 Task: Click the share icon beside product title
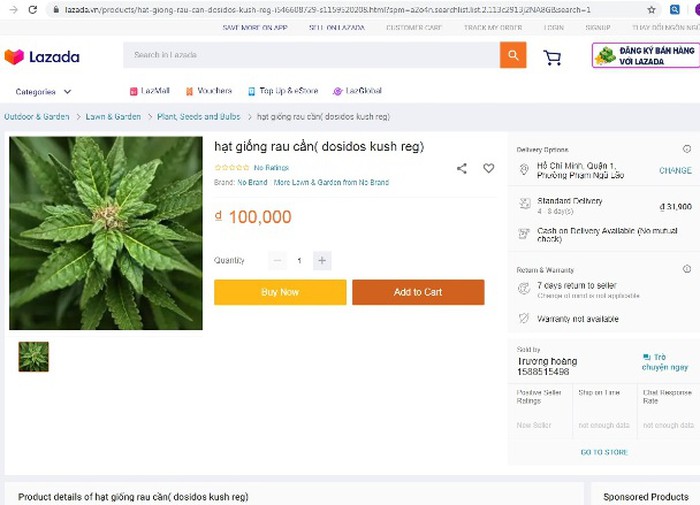[462, 168]
